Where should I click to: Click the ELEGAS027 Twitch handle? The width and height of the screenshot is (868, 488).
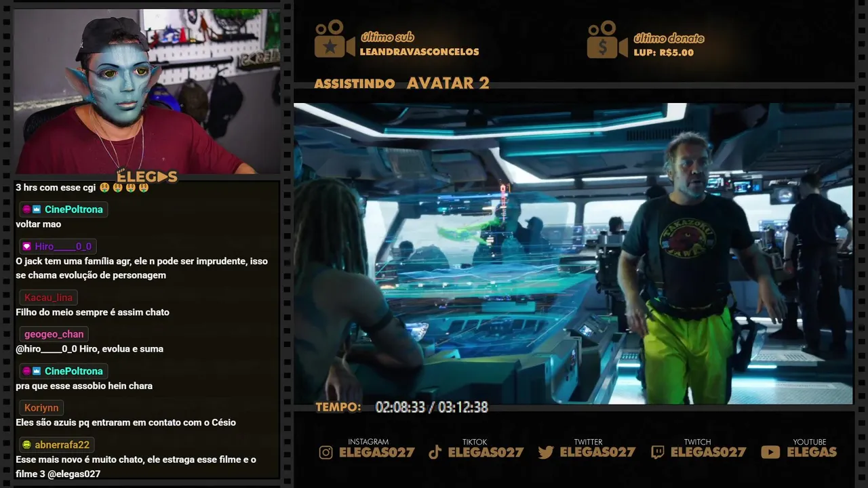[709, 452]
